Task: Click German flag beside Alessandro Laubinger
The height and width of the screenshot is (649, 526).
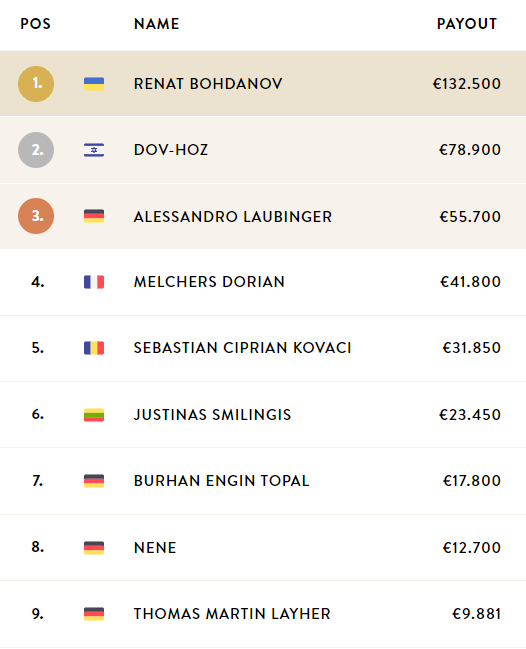Action: pos(94,216)
